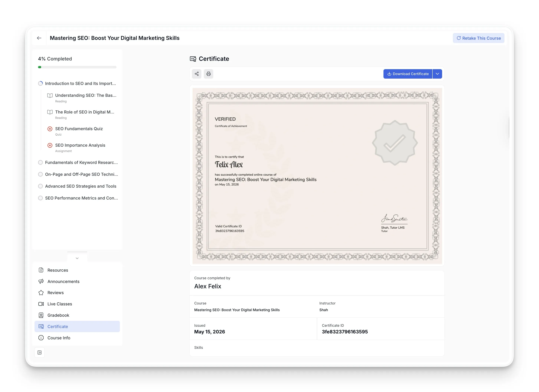Click the Course Info circle icon
This screenshot has width=539, height=392.
point(41,338)
